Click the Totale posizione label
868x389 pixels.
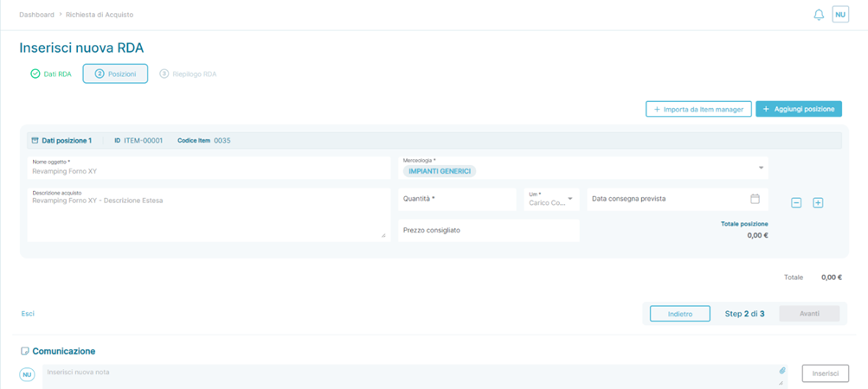pyautogui.click(x=744, y=224)
